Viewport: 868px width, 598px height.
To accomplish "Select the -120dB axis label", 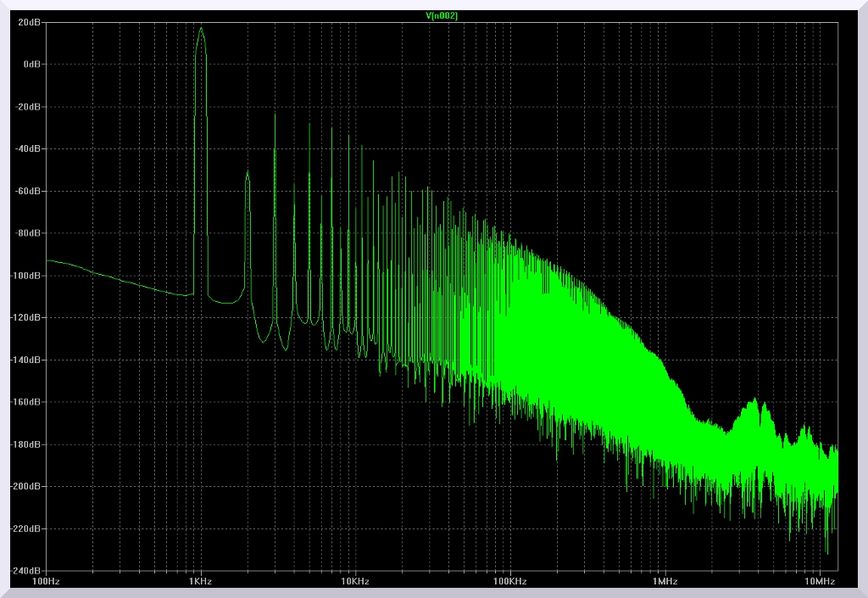I will pos(28,318).
